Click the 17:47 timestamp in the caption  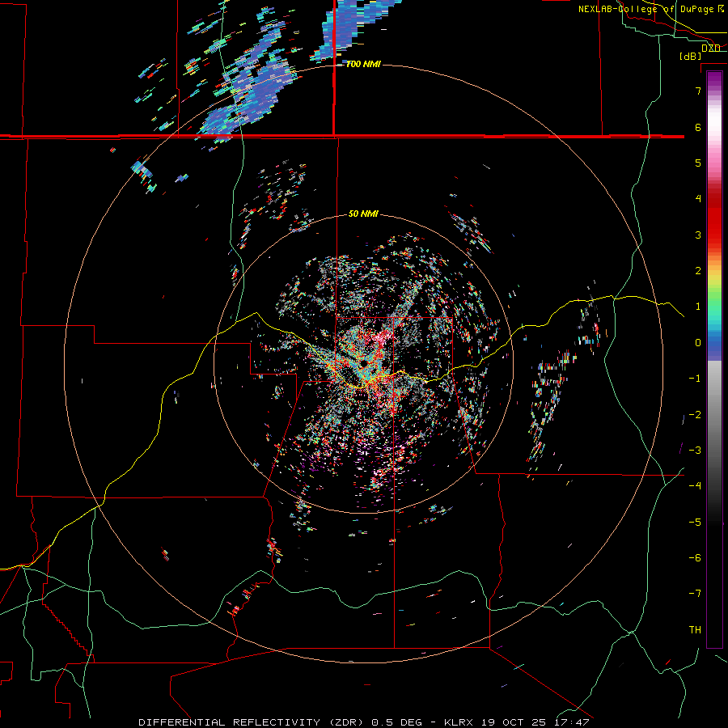572,722
